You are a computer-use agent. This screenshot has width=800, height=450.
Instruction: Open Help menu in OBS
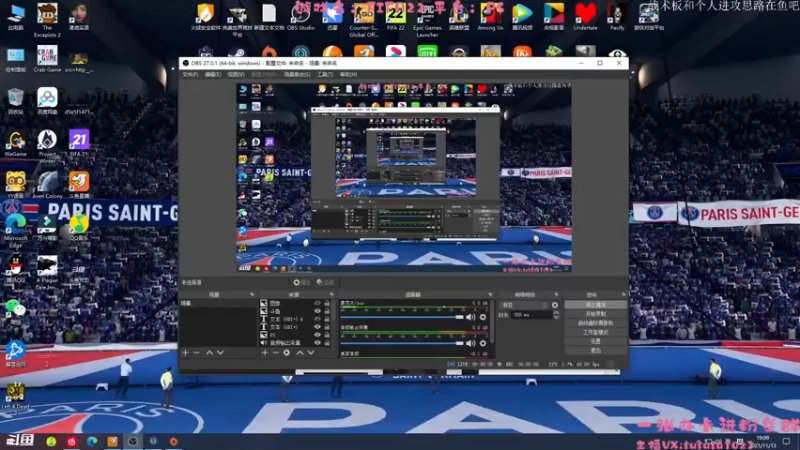pos(348,74)
